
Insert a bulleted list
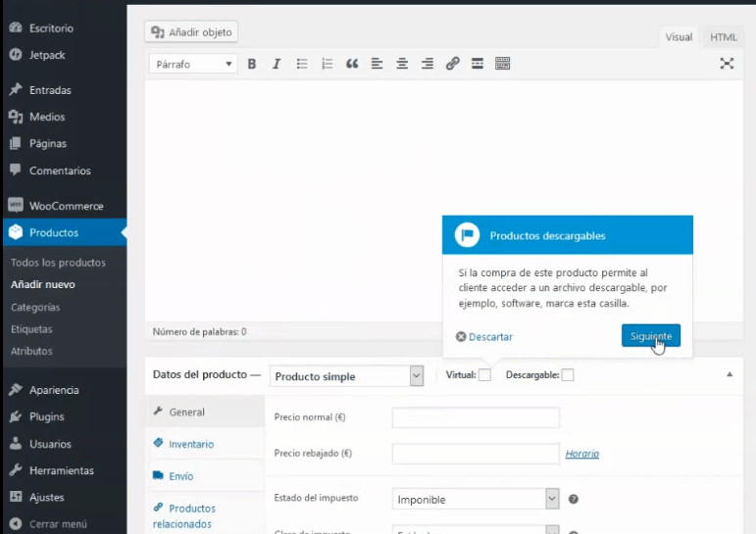point(302,64)
